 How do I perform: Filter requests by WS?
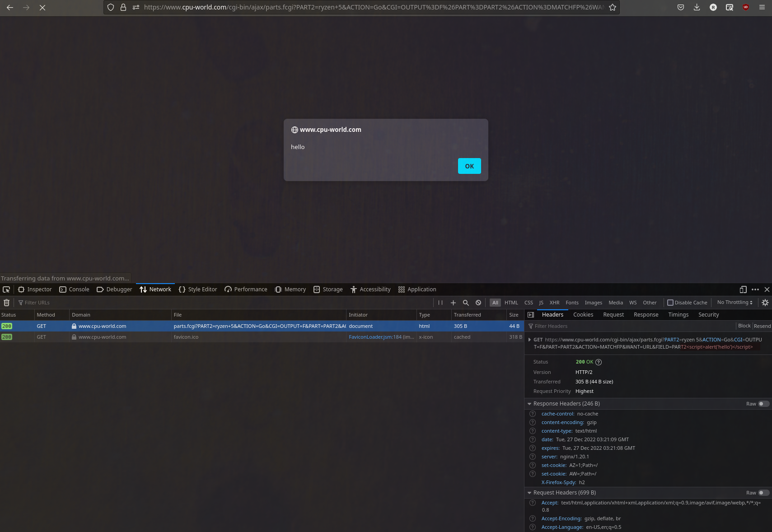tap(633, 303)
